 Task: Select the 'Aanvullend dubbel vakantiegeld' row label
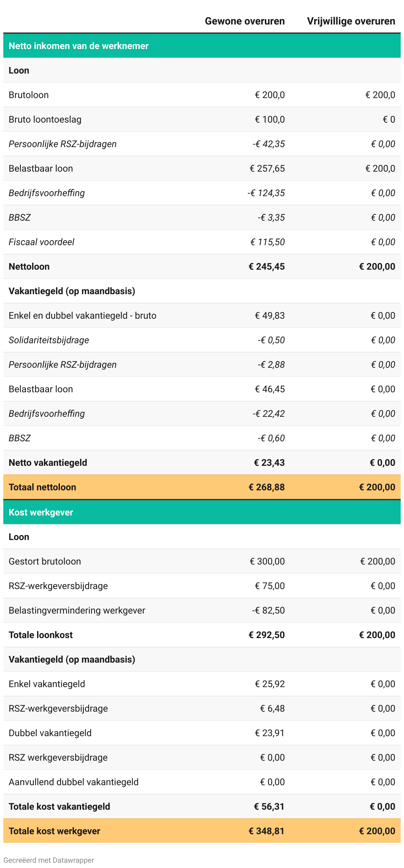[x=74, y=782]
